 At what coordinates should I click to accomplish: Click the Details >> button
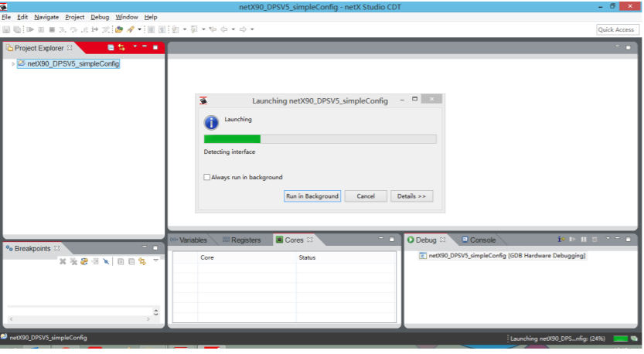[x=411, y=196]
